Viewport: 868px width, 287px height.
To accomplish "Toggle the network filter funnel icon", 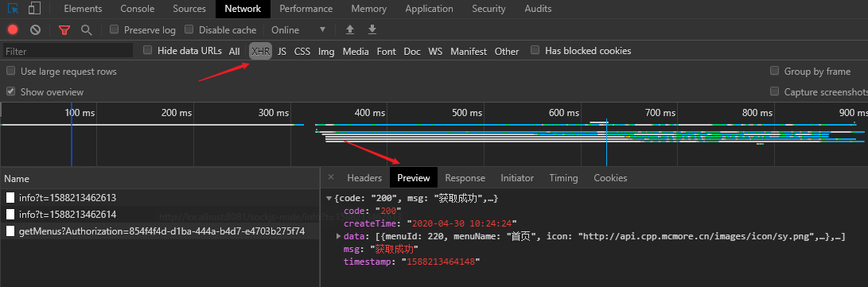I will click(x=64, y=30).
